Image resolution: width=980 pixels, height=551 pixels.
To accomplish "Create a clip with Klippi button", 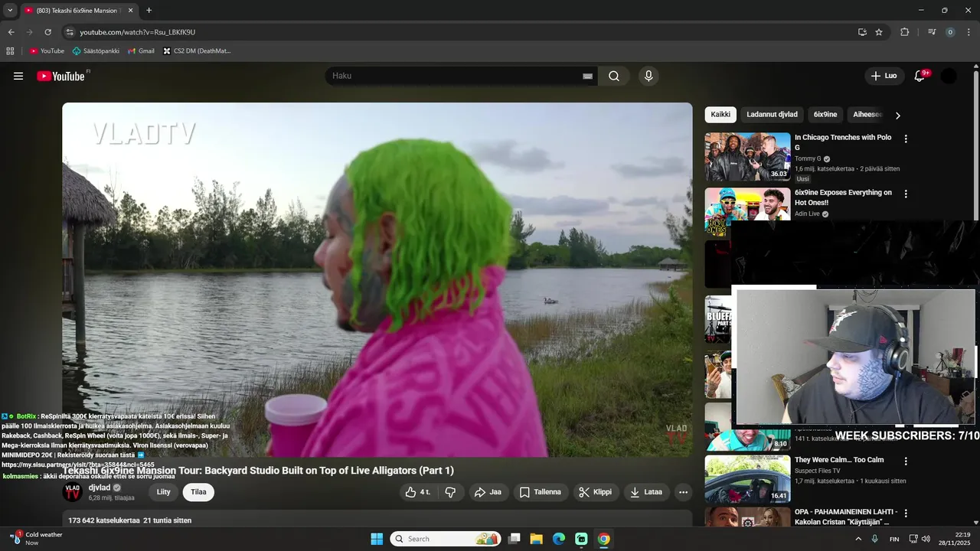I will (596, 492).
